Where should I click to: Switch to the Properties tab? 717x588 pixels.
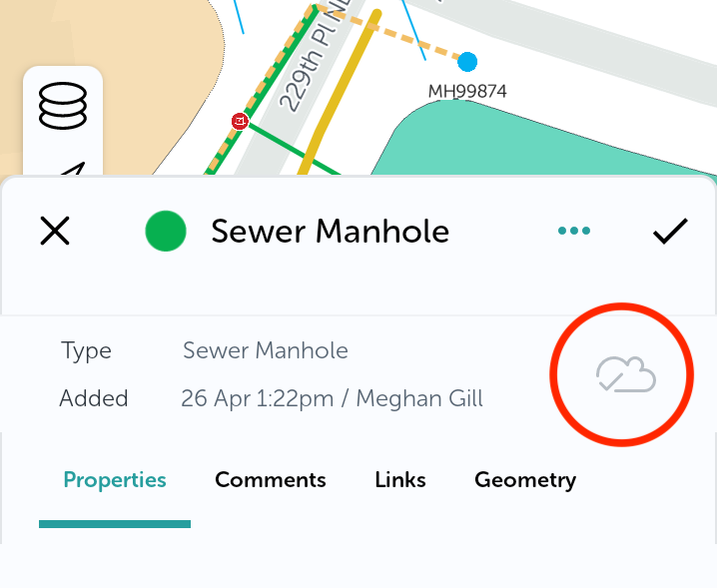115,480
